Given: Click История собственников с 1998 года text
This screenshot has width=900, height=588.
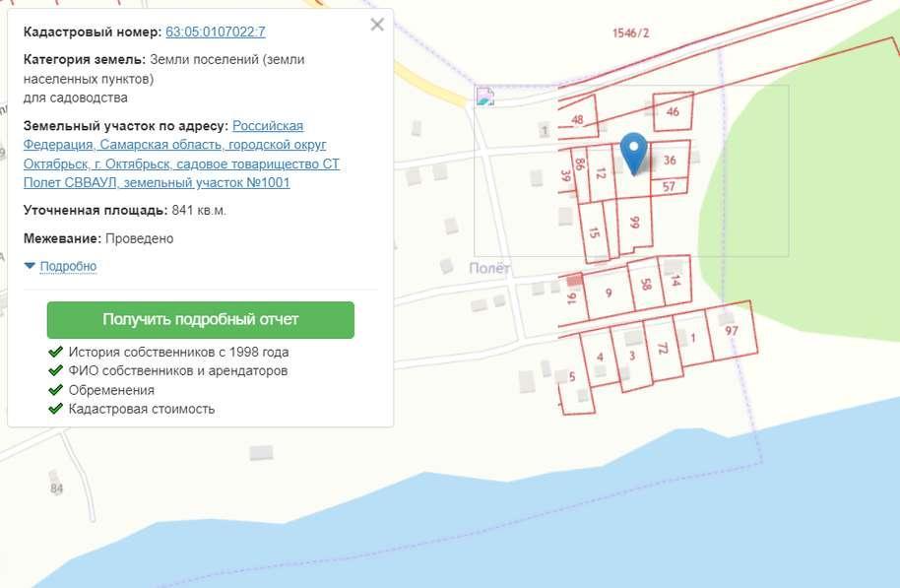Looking at the screenshot, I should pos(178,352).
